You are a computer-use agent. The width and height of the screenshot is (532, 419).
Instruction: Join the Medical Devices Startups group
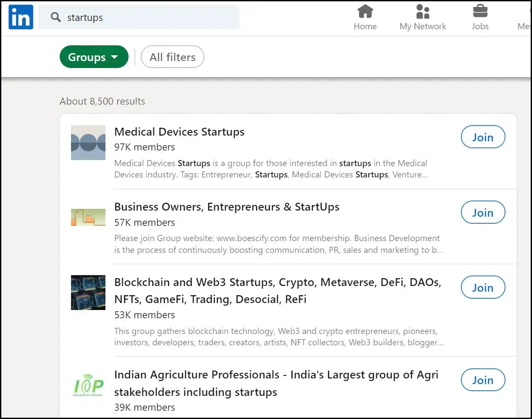(483, 137)
